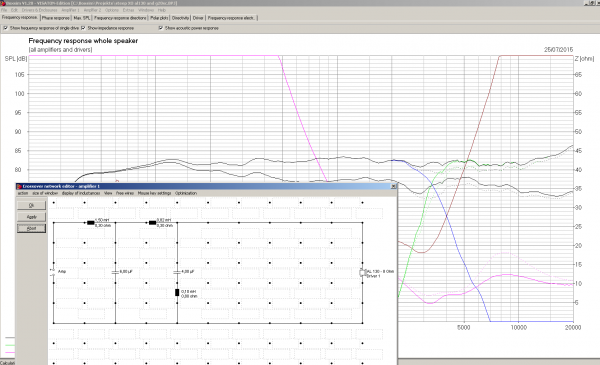Click the '[all amplifiers and drivers]' subtitle
Viewport: 600px width, 365px height.
click(x=60, y=50)
